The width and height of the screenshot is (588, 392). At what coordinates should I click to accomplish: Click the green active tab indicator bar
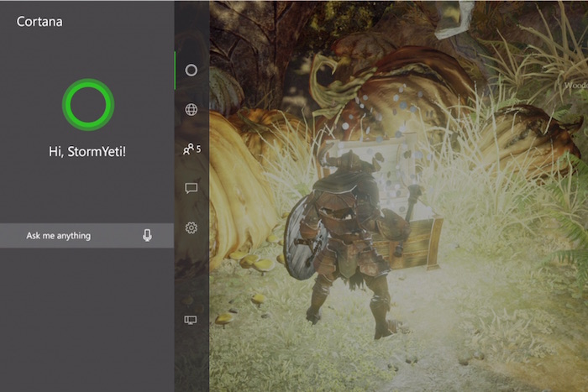point(176,70)
